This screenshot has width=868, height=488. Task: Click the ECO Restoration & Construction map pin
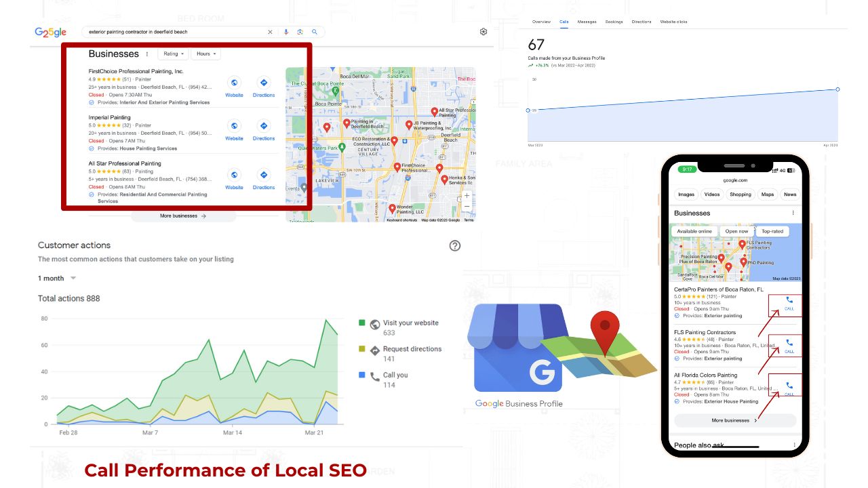(x=395, y=142)
